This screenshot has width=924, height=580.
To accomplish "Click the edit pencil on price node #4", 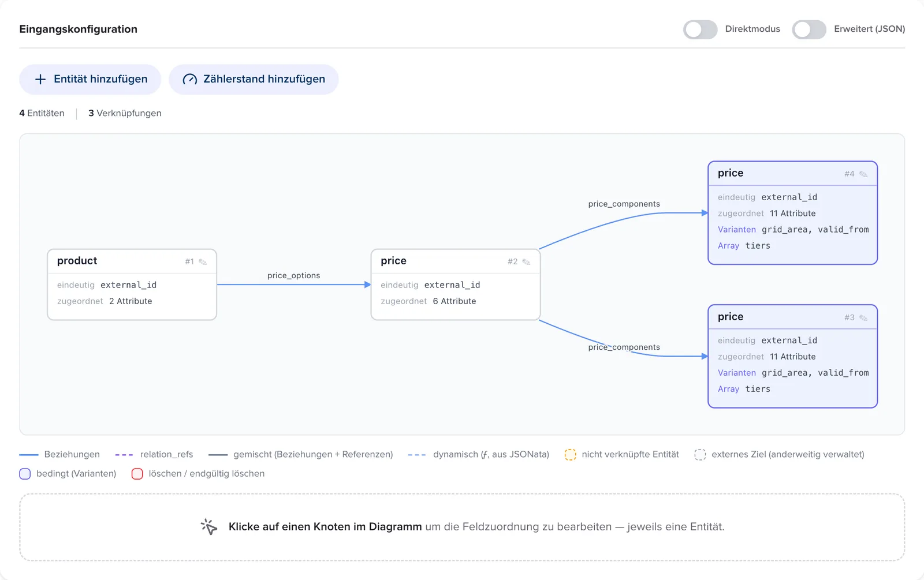I will [x=863, y=174].
